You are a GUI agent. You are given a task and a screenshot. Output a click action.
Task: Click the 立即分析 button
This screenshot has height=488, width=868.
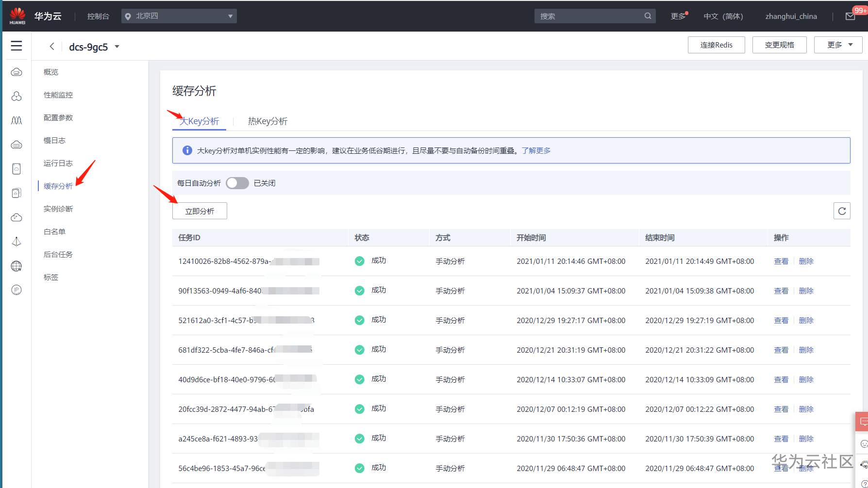[x=200, y=211]
